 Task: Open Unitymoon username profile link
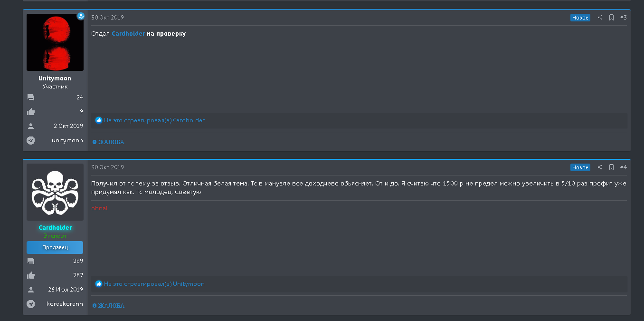55,78
